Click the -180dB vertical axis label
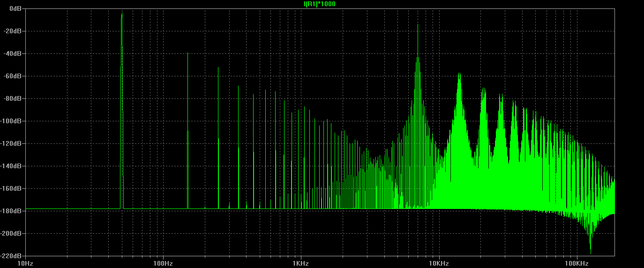Screen dimensions: 644x268 click(x=12, y=211)
